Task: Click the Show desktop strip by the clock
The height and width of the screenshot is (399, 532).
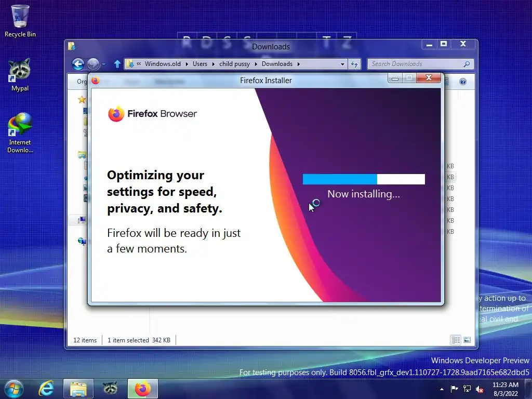Action: coord(528,389)
